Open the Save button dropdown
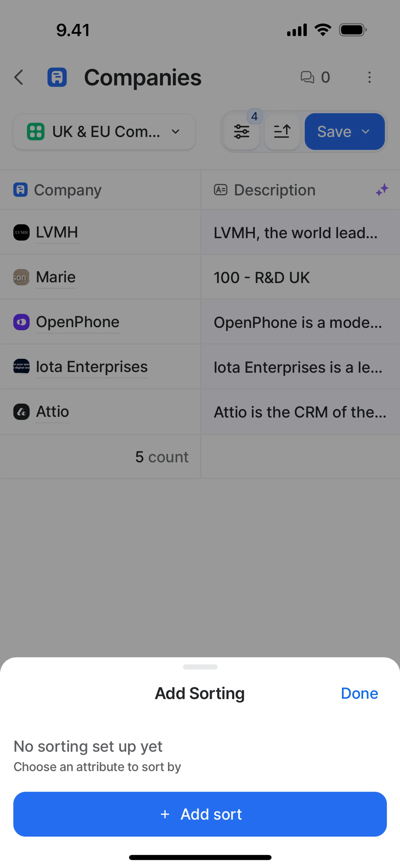The image size is (400, 868). (344, 131)
